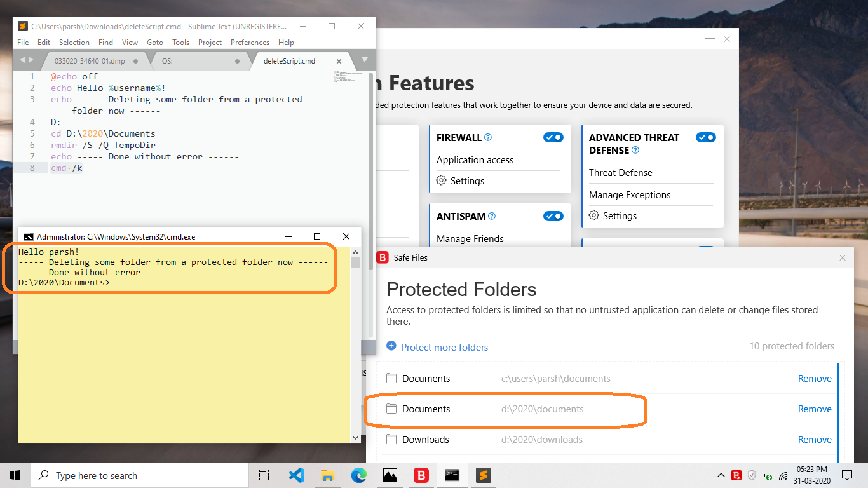Screen dimensions: 868x488
Task: Click the Firewall settings gear icon
Action: point(442,180)
